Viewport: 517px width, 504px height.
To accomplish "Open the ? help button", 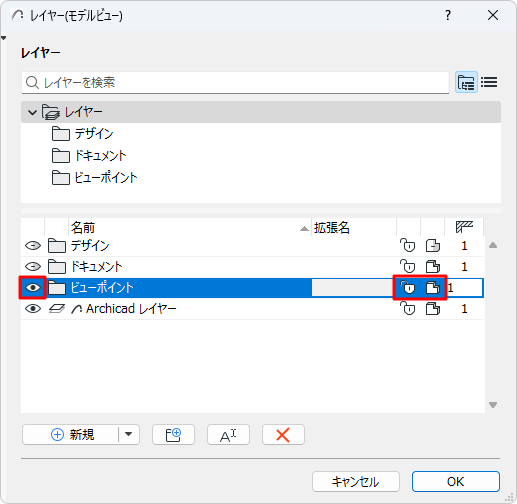I will tap(448, 15).
